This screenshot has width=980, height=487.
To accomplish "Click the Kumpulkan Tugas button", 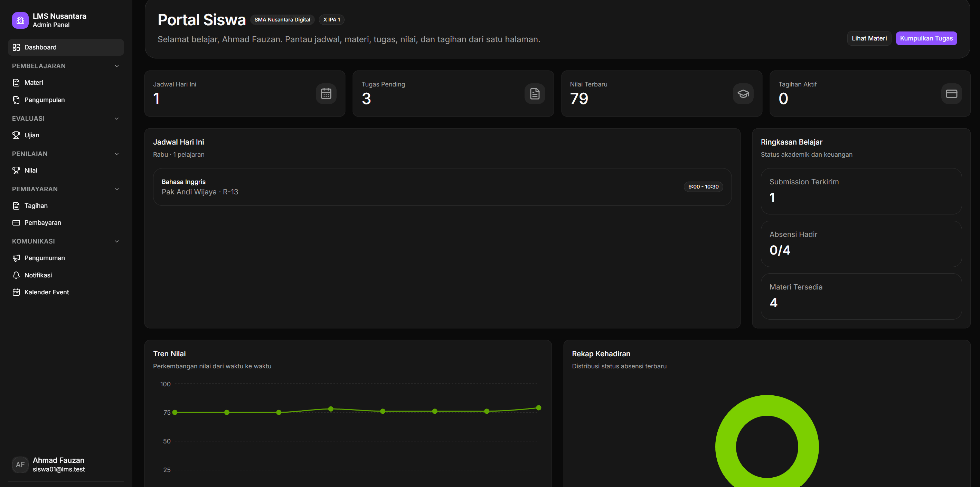I will click(926, 38).
